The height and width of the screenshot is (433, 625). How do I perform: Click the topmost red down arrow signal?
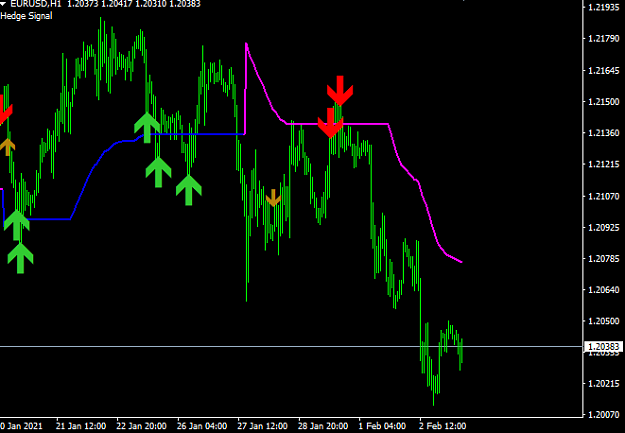pos(340,91)
